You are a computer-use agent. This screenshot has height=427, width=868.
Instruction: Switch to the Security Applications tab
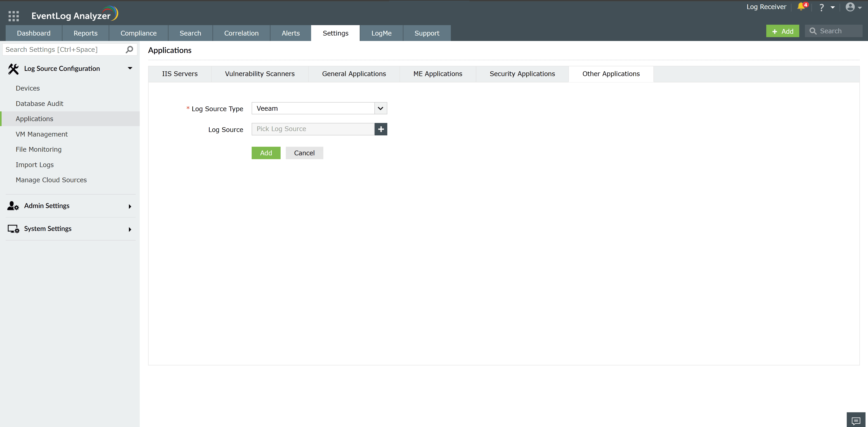pos(522,74)
